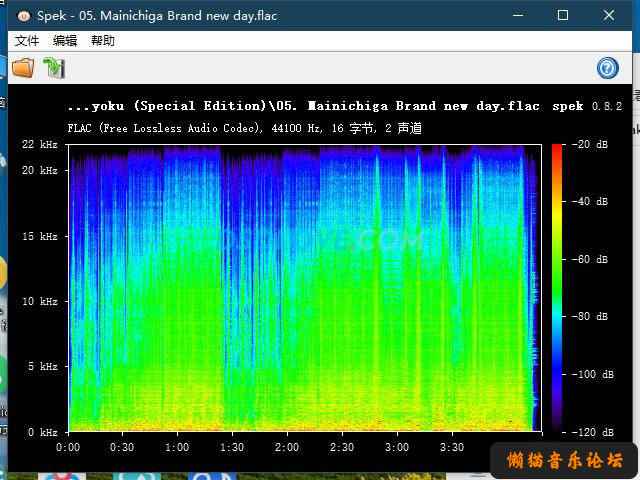Image resolution: width=640 pixels, height=480 pixels.
Task: Maximize the Spek window
Action: click(563, 16)
